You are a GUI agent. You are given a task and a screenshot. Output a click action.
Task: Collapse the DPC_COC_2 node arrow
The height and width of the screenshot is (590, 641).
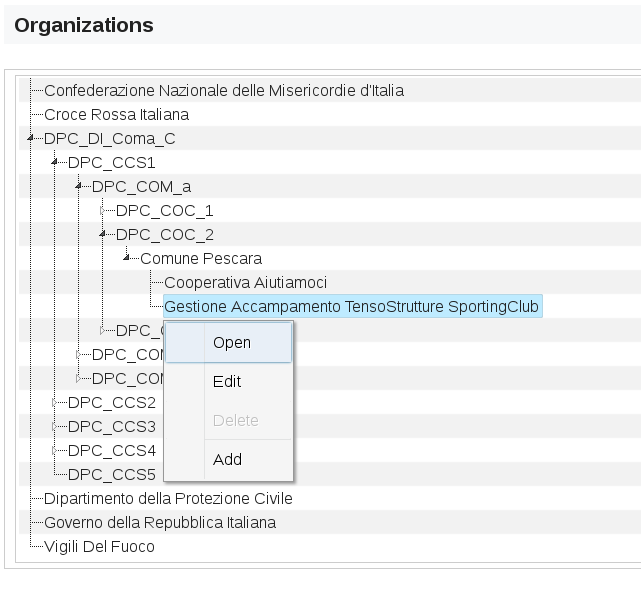point(103,235)
